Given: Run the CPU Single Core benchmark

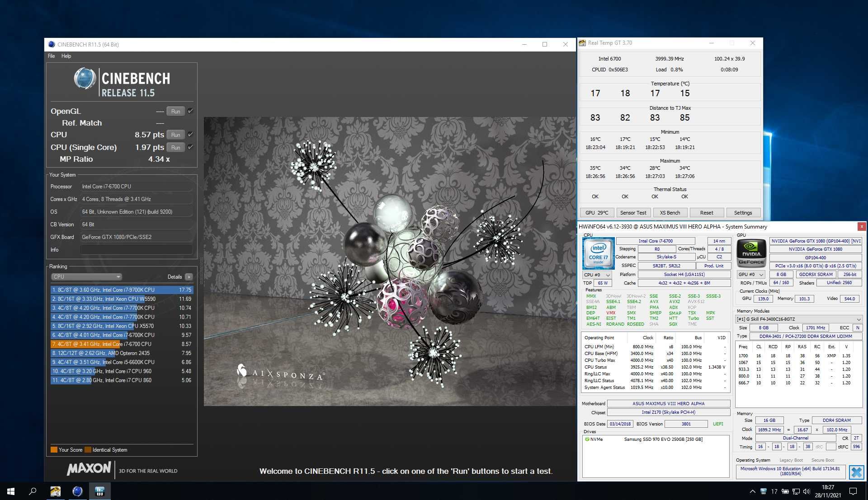Looking at the screenshot, I should click(176, 147).
